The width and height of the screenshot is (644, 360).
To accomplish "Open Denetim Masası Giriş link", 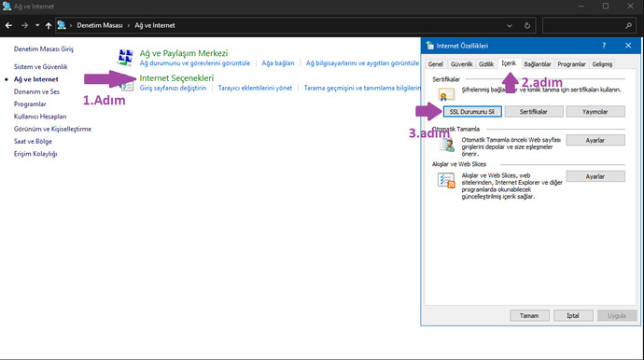I will click(x=44, y=48).
